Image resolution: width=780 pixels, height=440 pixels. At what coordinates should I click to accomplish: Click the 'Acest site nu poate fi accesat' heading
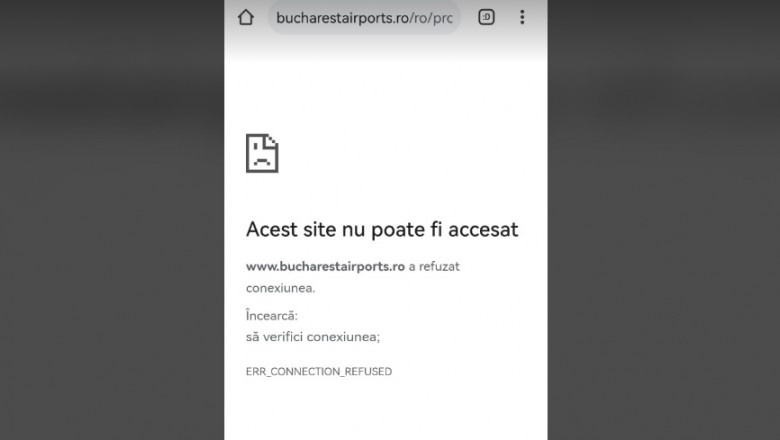pos(382,230)
